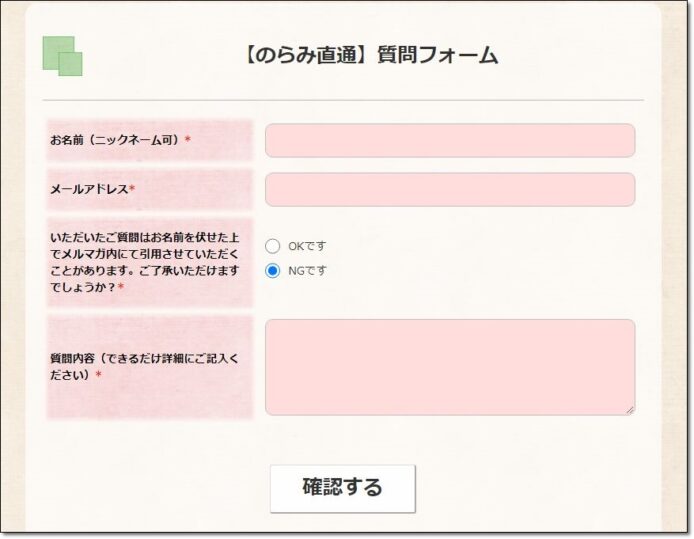This screenshot has width=694, height=539.
Task: Click the お名前（ニックネーム可）label
Action: point(115,140)
